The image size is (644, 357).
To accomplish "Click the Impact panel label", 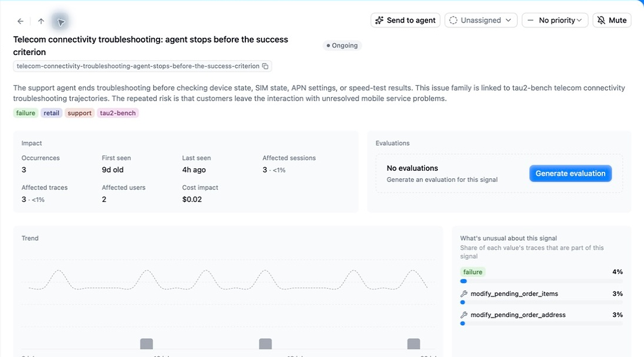I will click(x=32, y=143).
